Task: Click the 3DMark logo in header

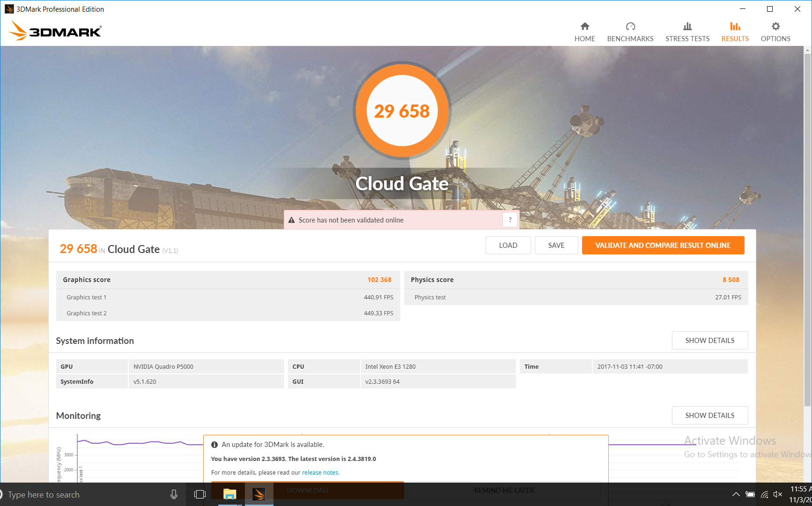Action: (55, 31)
